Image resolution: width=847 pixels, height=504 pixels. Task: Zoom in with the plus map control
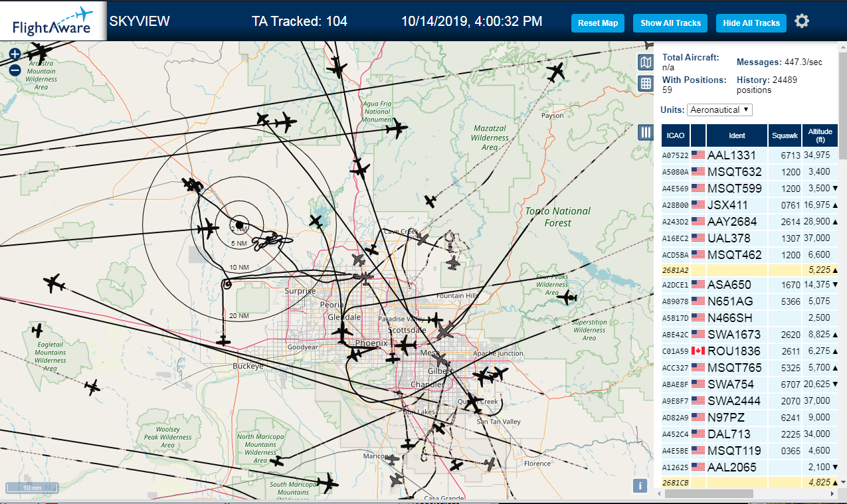[15, 54]
